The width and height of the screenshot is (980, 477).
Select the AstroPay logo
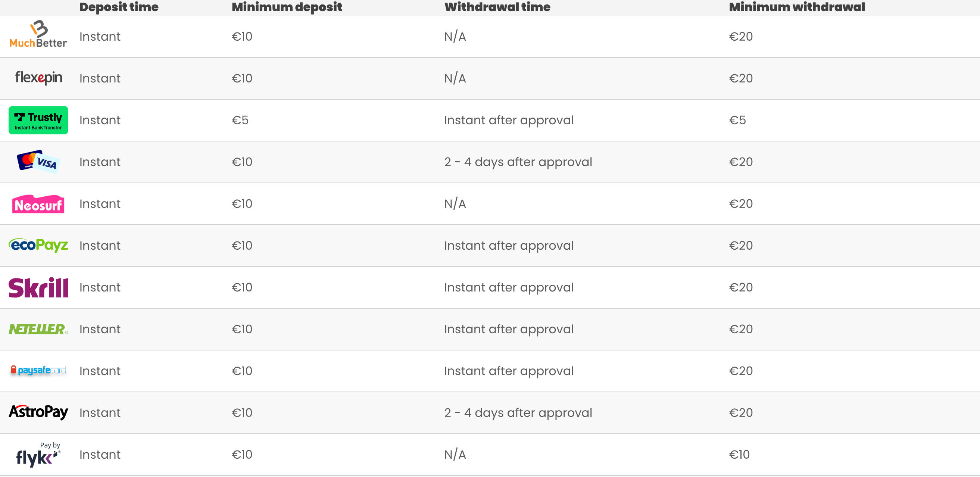(38, 412)
